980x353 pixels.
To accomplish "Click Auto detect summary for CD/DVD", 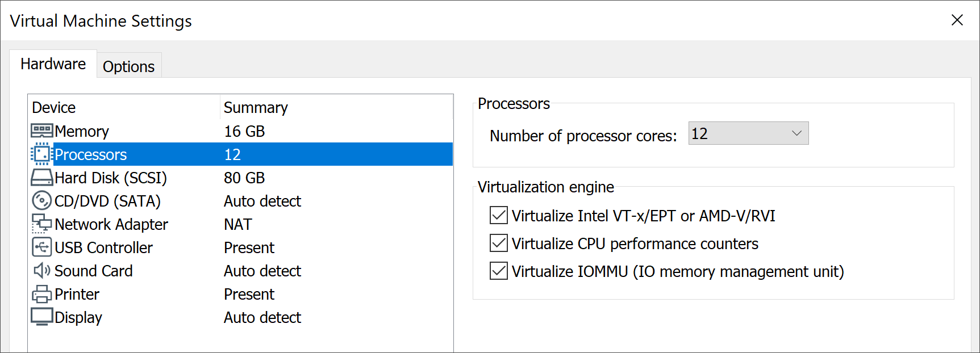I will (262, 201).
